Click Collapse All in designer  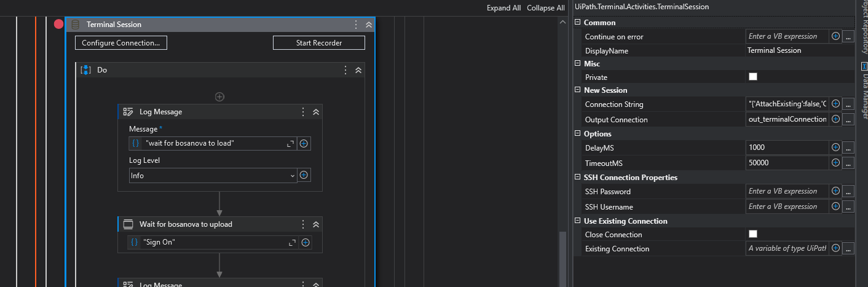coord(545,8)
